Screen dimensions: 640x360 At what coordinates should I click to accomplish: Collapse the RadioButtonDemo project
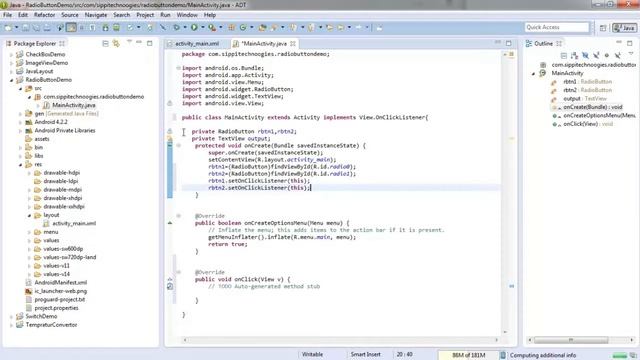point(11,80)
